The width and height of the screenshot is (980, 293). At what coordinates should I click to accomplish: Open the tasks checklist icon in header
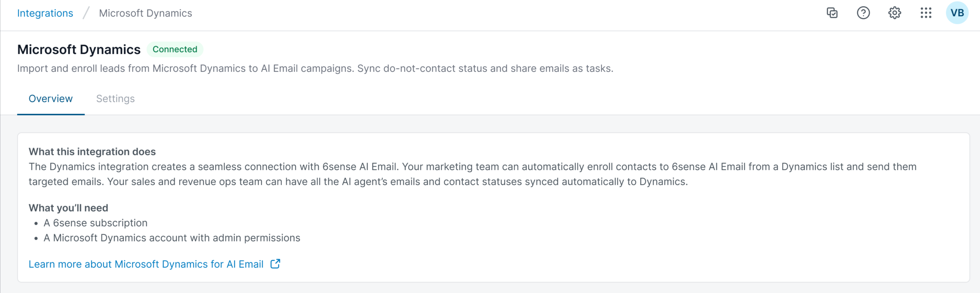tap(832, 13)
